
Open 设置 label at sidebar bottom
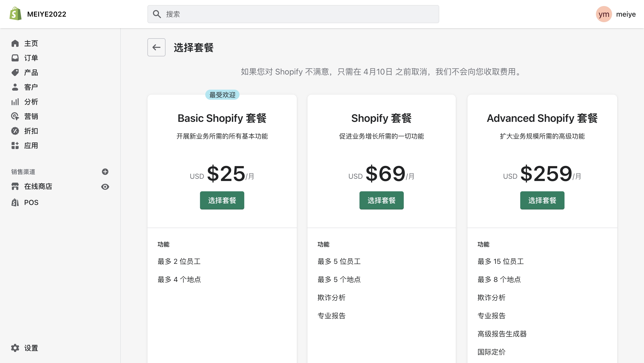pos(31,348)
